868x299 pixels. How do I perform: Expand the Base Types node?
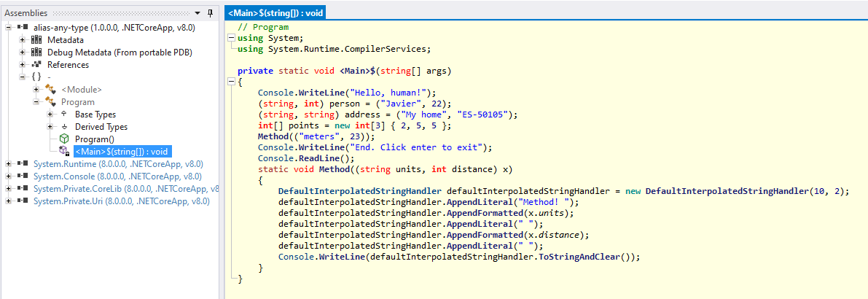pyautogui.click(x=50, y=114)
